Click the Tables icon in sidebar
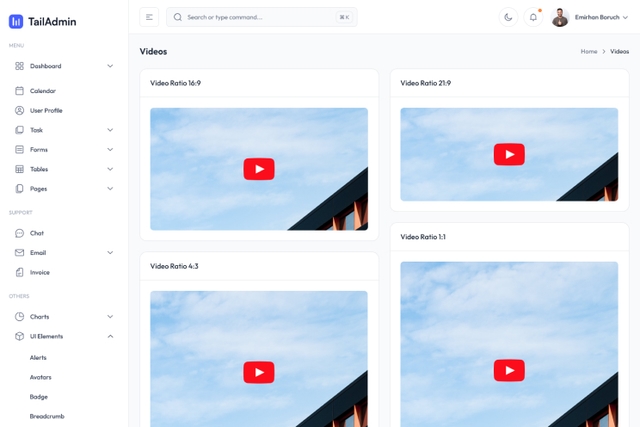This screenshot has height=427, width=640. pyautogui.click(x=19, y=169)
